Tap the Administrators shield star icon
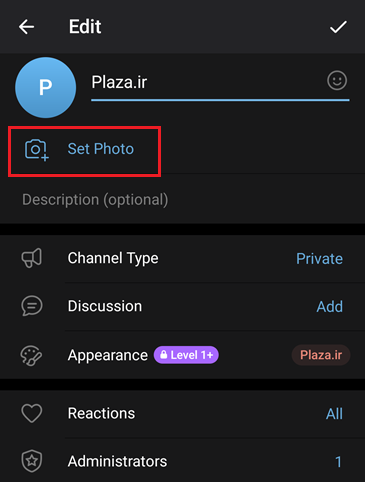This screenshot has height=482, width=365. pos(32,461)
